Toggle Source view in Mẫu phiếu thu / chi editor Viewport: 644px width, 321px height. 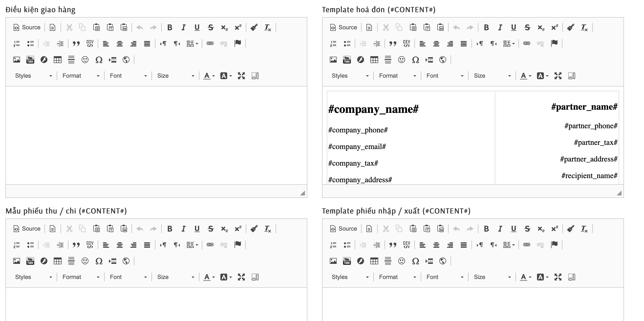(x=27, y=228)
